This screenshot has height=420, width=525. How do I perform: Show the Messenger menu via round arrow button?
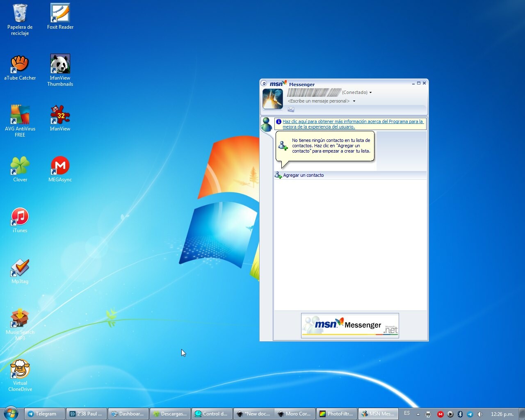click(x=264, y=83)
